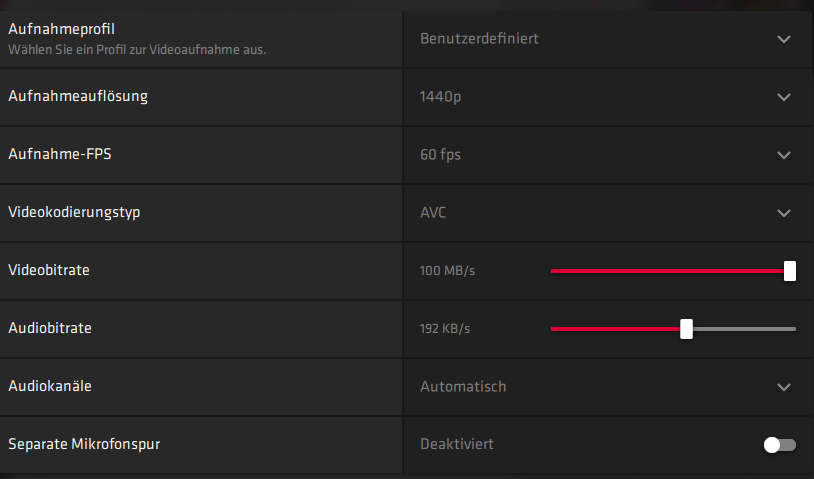
Task: Click the Audiobitrate slider handle
Action: click(x=686, y=329)
